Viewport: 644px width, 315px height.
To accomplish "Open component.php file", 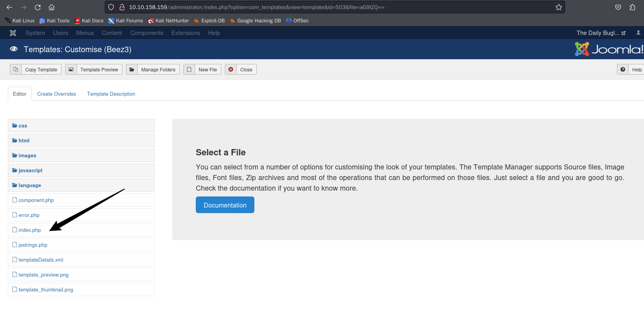I will 81,200.
